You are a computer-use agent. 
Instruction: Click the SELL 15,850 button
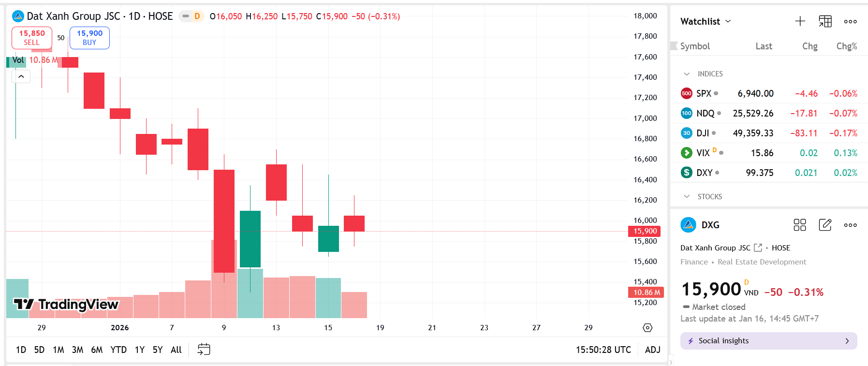point(31,38)
